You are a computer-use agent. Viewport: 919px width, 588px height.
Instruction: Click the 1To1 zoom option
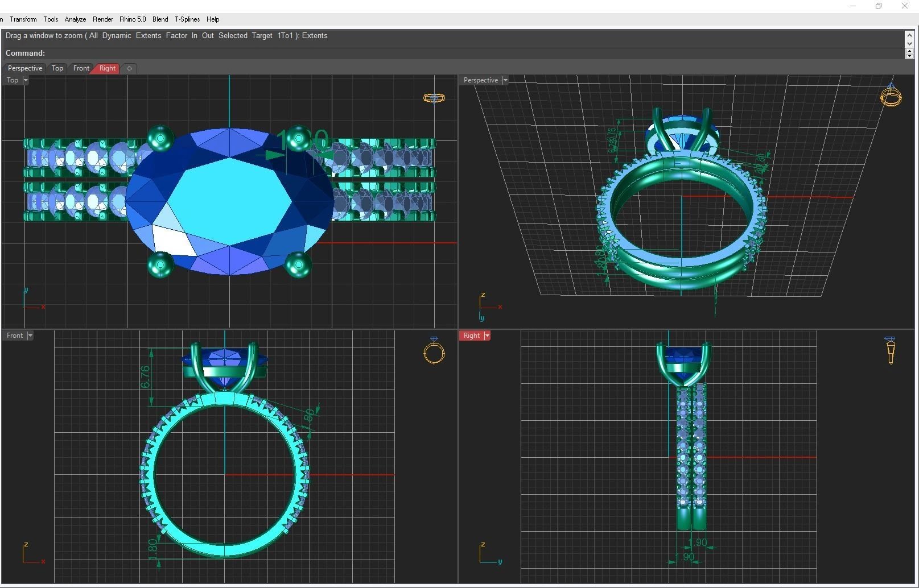tap(285, 36)
